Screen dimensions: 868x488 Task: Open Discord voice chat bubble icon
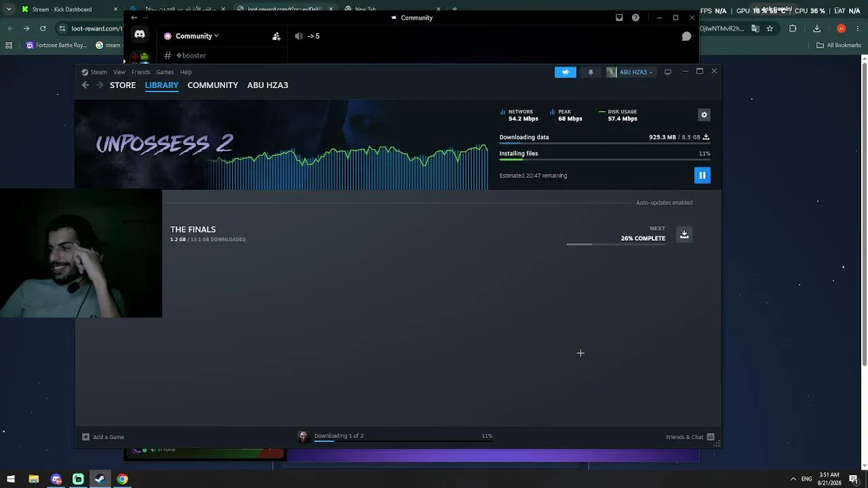(686, 36)
